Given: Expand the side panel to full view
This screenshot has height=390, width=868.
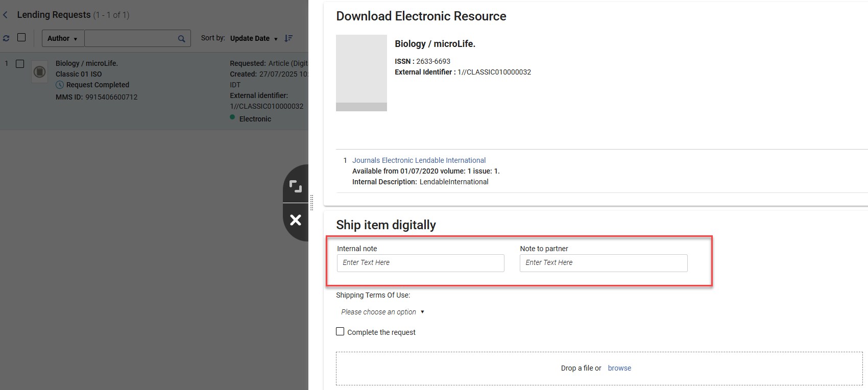Looking at the screenshot, I should [296, 186].
